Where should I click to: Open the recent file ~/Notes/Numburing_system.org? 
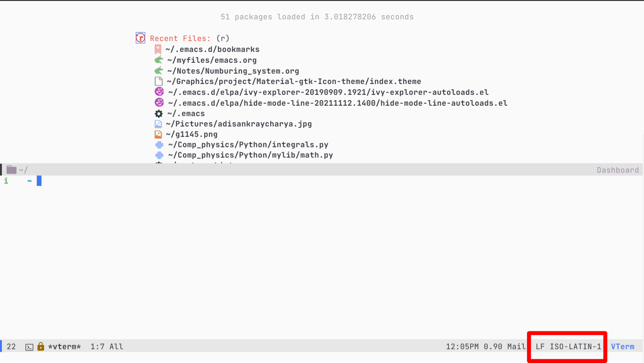point(232,71)
